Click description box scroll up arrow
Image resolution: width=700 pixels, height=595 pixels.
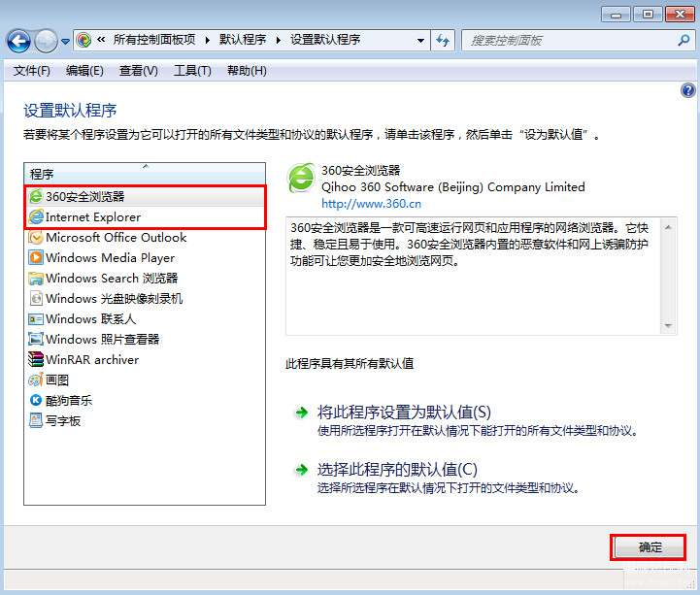[x=668, y=228]
